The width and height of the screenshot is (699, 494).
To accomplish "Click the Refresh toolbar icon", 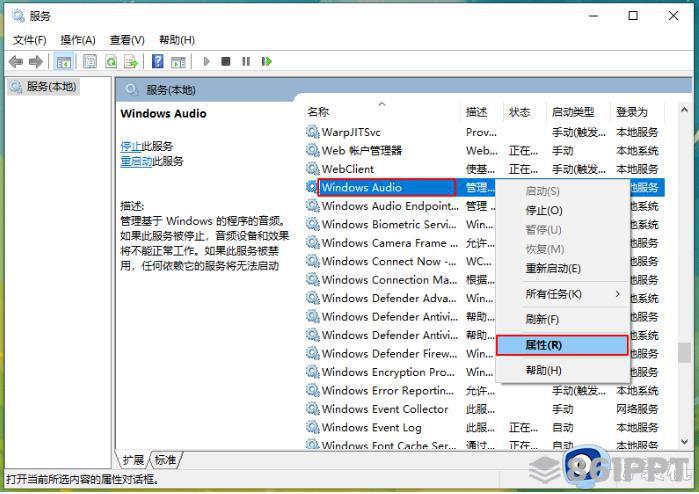I will coord(111,62).
